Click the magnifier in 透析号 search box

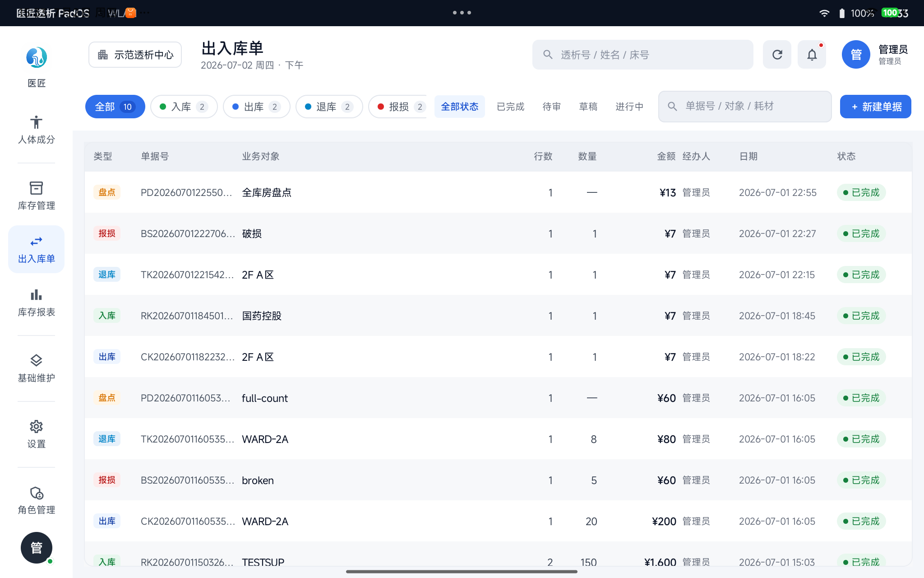coord(548,55)
